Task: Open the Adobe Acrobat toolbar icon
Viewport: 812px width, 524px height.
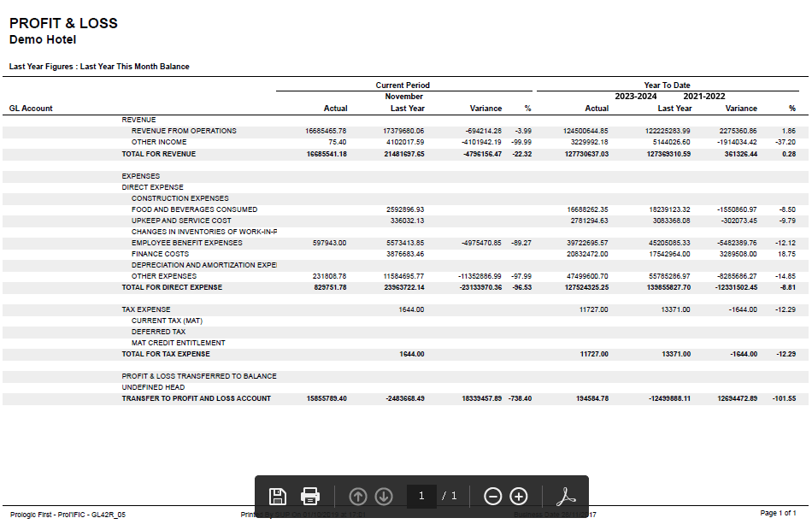Action: (x=566, y=497)
